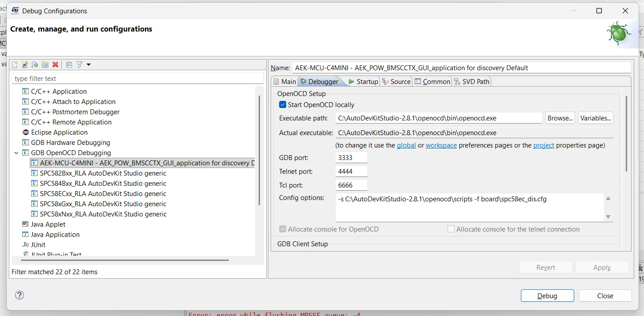Click the tree horizontal scrollbar

pos(124,260)
